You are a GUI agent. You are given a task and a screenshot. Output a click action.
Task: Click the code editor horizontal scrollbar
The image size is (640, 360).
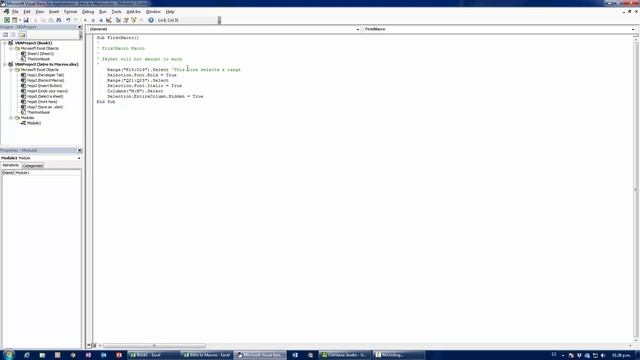(154, 346)
